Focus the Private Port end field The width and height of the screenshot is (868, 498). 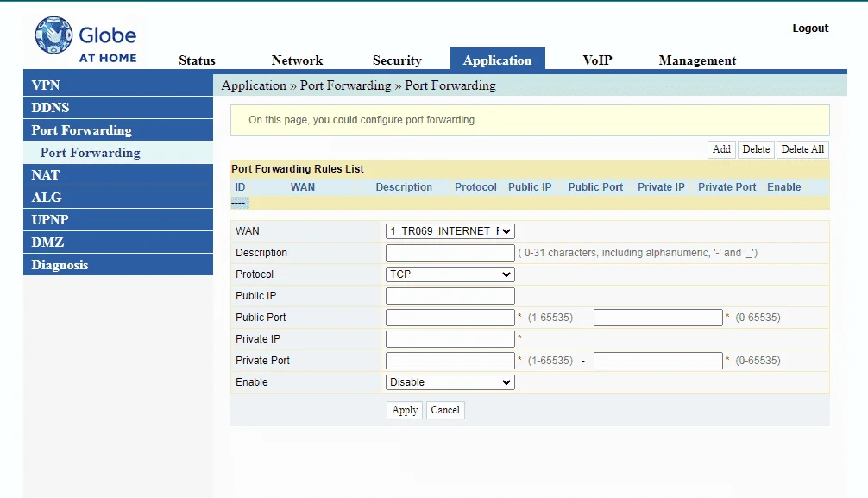(657, 361)
